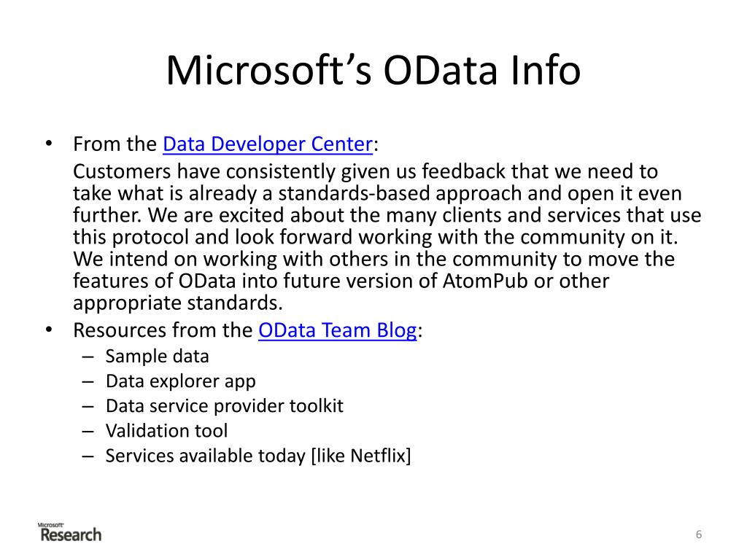The image size is (747, 560).
Task: Select the Sample data list item
Action: point(158,356)
